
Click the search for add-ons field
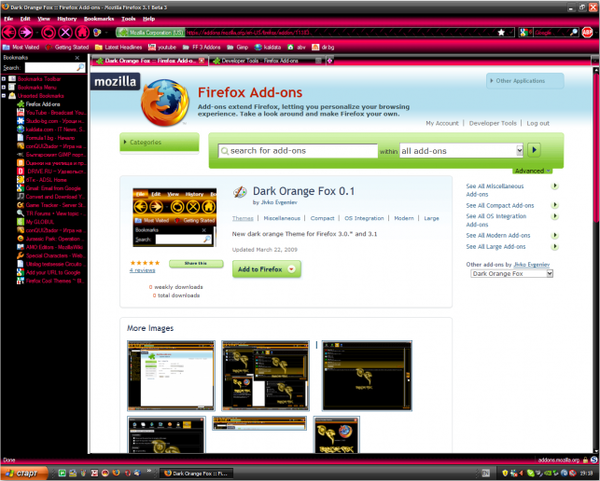point(298,151)
